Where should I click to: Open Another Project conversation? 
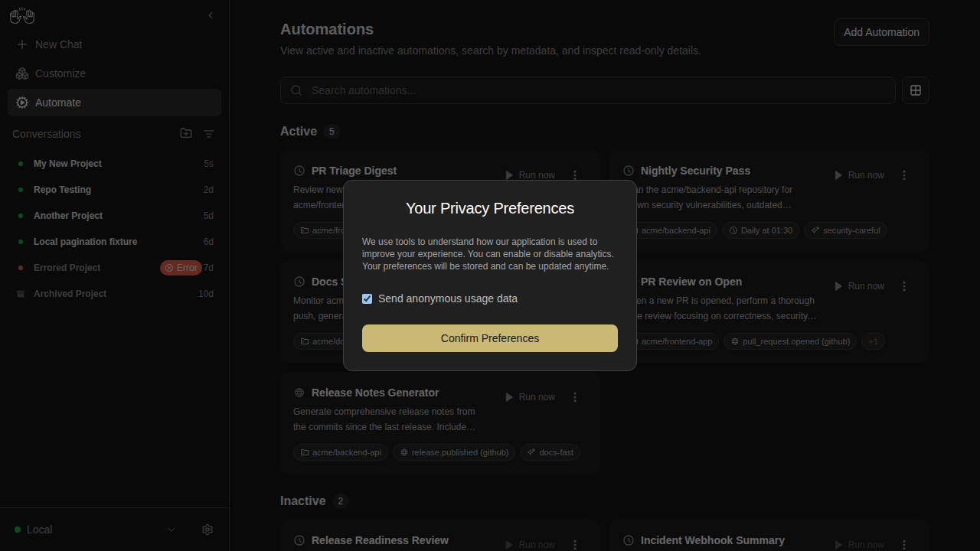(115, 216)
